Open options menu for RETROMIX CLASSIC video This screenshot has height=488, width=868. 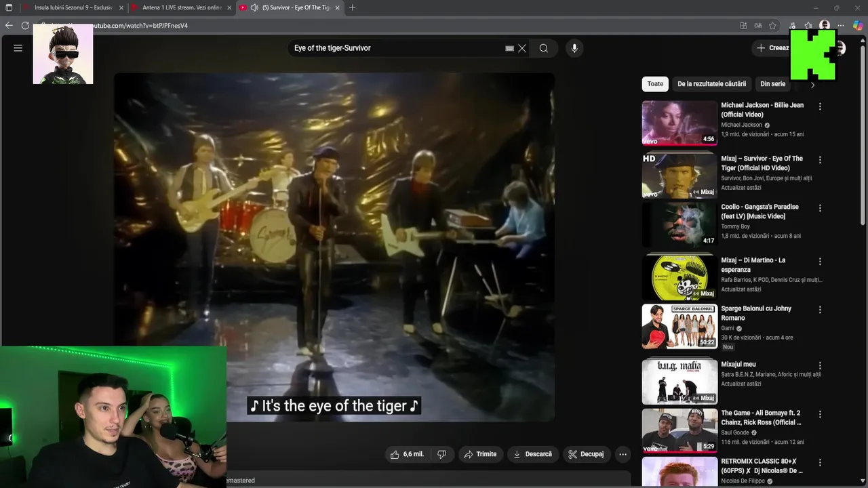tap(820, 462)
